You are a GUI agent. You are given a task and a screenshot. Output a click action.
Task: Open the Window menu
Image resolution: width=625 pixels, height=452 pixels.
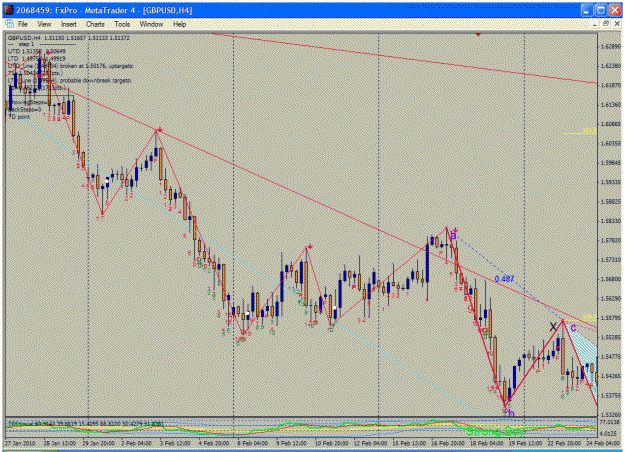[x=151, y=24]
